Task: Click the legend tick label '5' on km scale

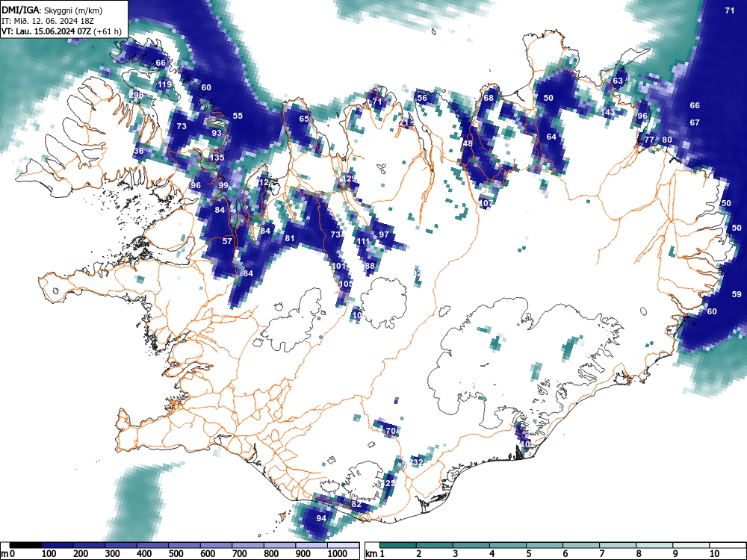Action: [x=529, y=553]
